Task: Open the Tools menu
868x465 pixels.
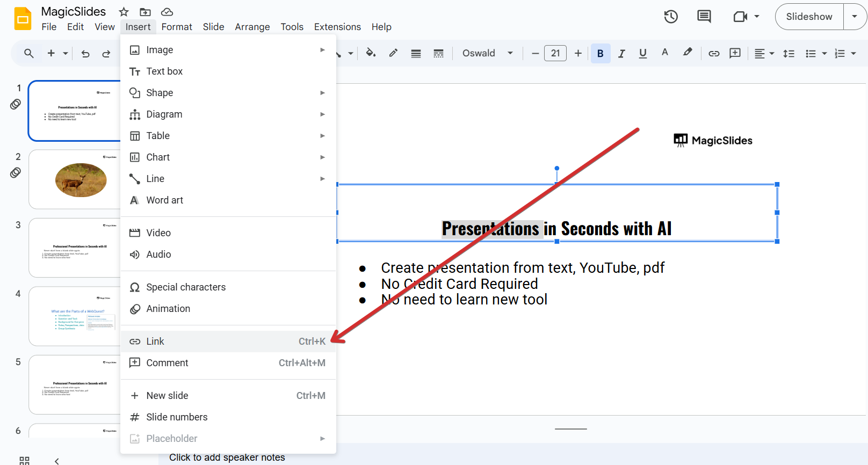Action: click(x=292, y=27)
